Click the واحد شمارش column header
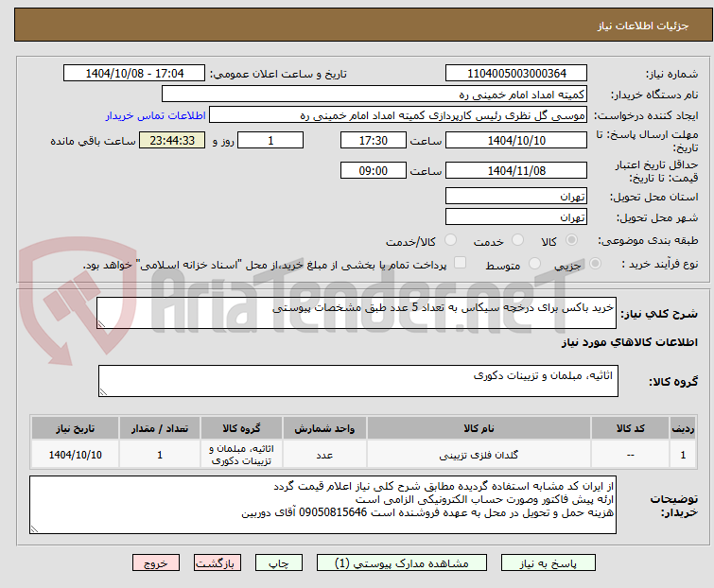Image resolution: width=714 pixels, height=588 pixels. click(x=324, y=428)
